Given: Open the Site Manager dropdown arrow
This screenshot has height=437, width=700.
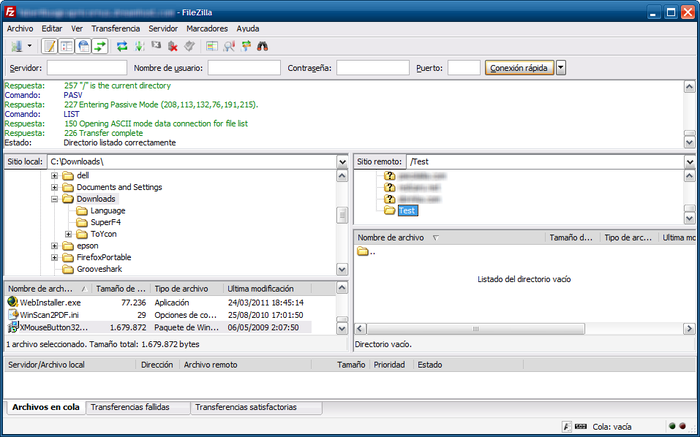Looking at the screenshot, I should [x=29, y=46].
